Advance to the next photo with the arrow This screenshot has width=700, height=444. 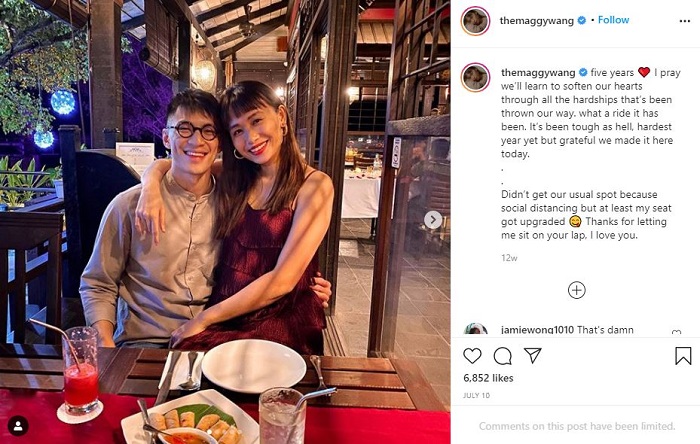[x=433, y=219]
